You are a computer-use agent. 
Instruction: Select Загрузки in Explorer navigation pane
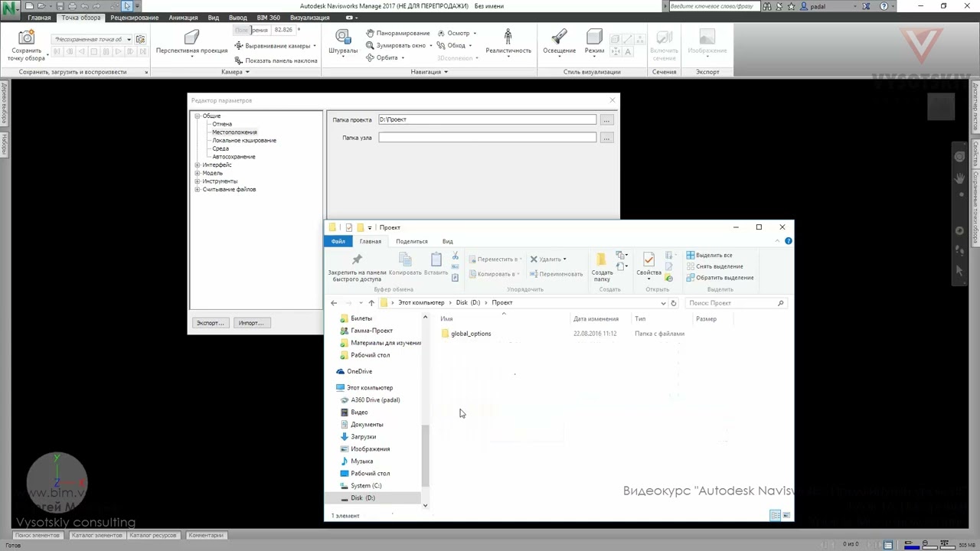(363, 437)
